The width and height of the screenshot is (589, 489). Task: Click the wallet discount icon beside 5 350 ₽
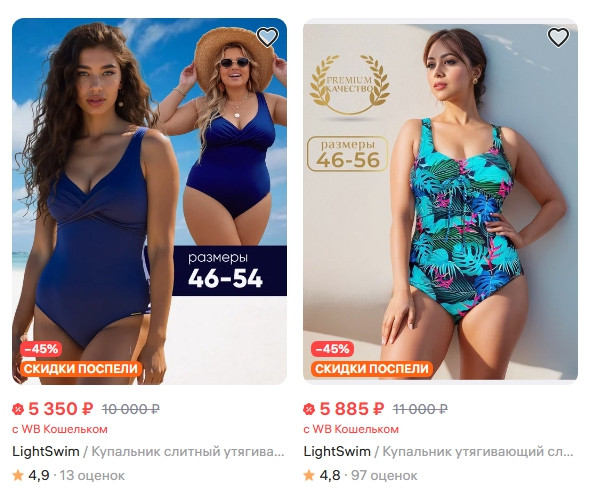[x=18, y=409]
